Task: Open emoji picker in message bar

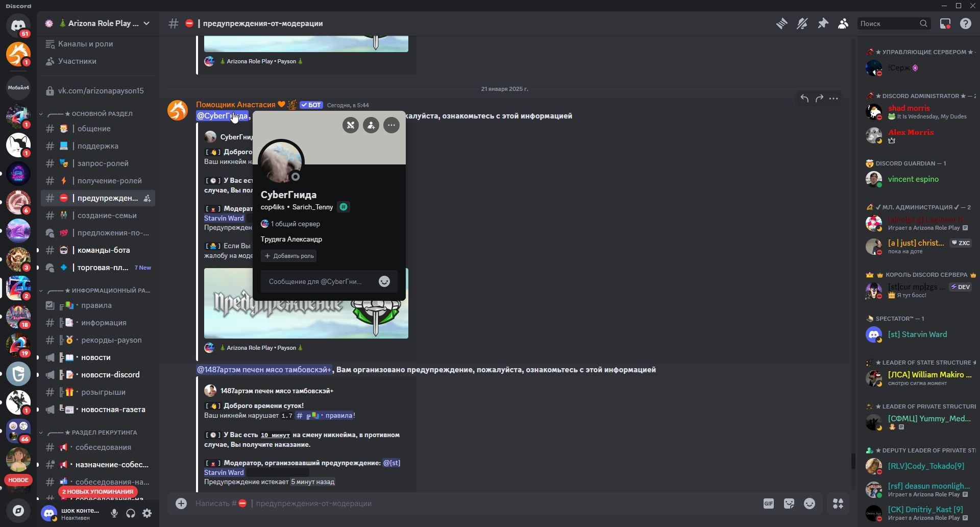Action: 810,504
